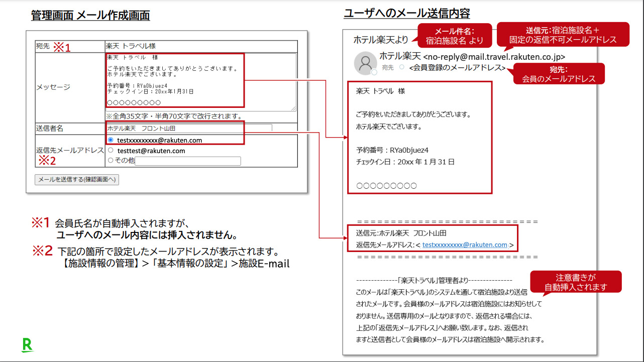Click the 宛先: 会員のメールアドレス callout

tap(559, 74)
